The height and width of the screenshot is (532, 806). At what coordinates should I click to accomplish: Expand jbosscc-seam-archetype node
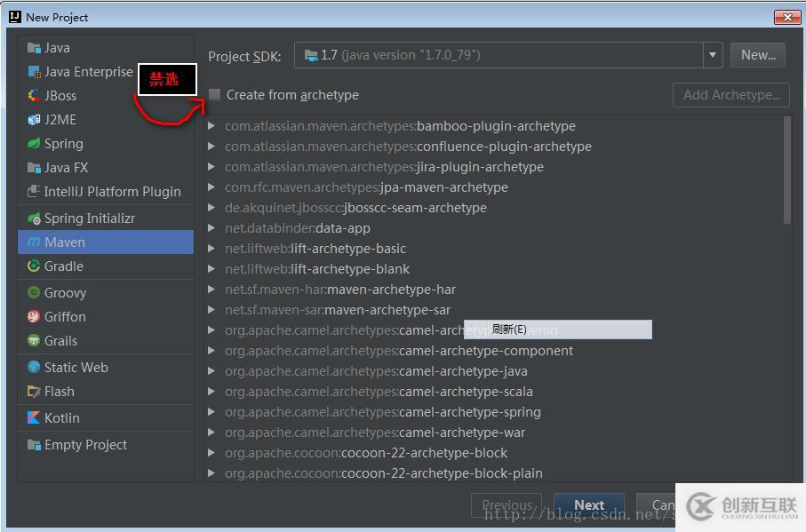(211, 208)
